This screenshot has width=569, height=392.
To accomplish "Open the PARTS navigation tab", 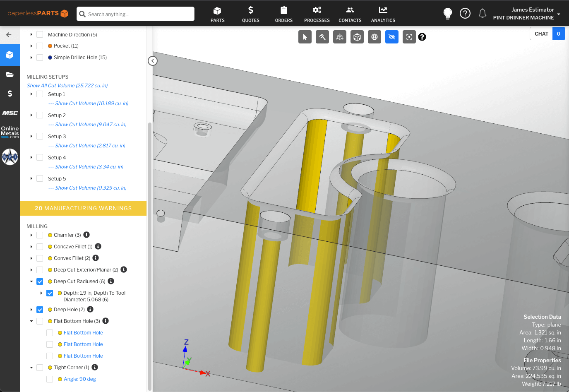I will tap(218, 14).
